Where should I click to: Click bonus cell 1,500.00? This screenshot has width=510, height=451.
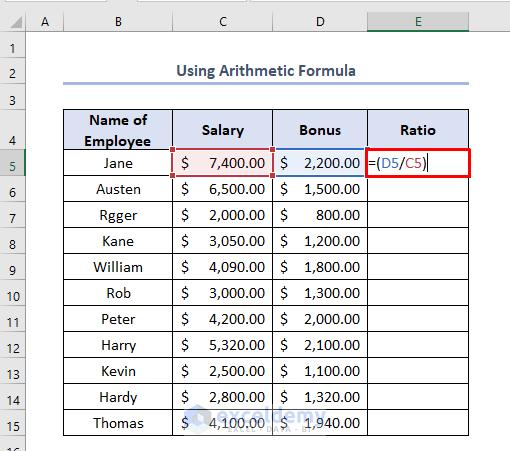(320, 189)
